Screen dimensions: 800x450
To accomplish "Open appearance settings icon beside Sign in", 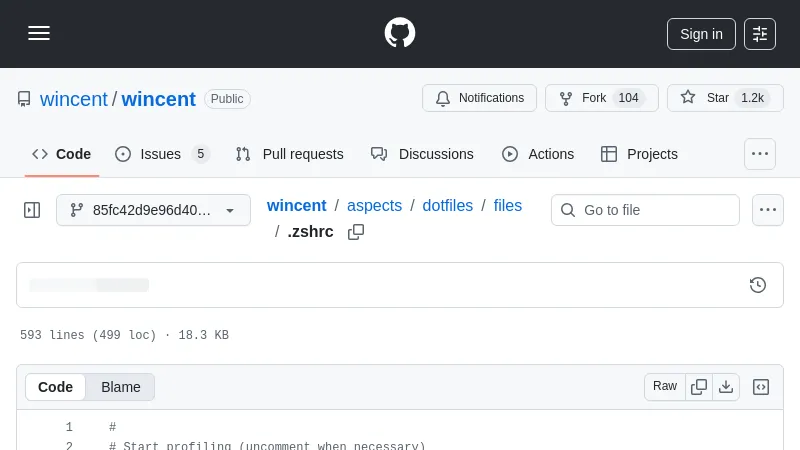I will click(760, 34).
